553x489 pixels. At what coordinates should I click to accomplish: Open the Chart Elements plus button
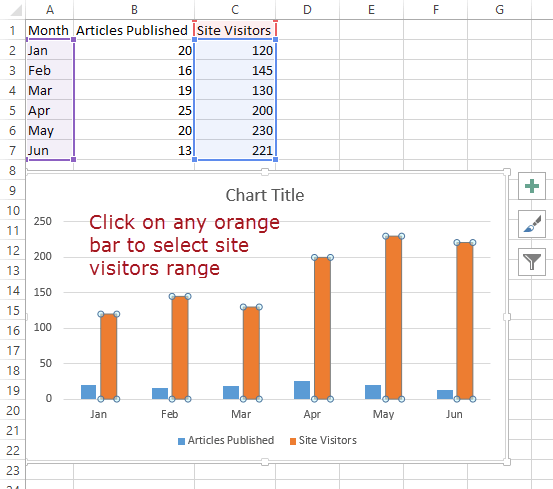(x=531, y=186)
